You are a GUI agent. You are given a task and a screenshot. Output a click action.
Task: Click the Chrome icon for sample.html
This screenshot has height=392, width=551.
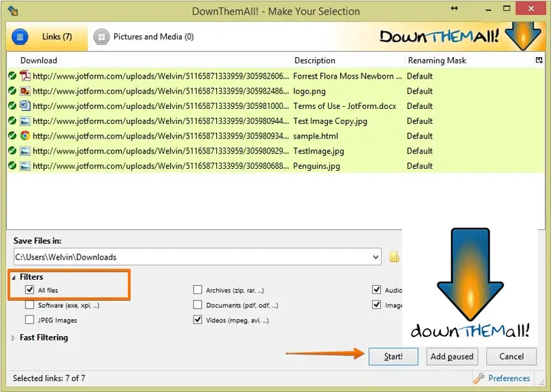pyautogui.click(x=25, y=136)
